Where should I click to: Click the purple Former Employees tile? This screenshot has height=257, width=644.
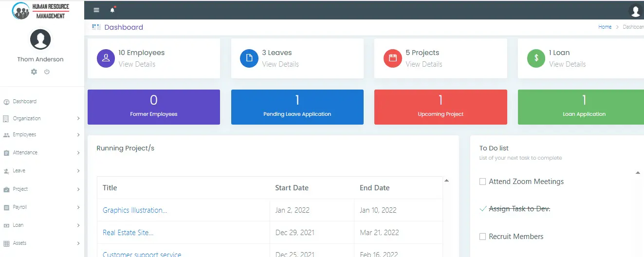pyautogui.click(x=154, y=107)
